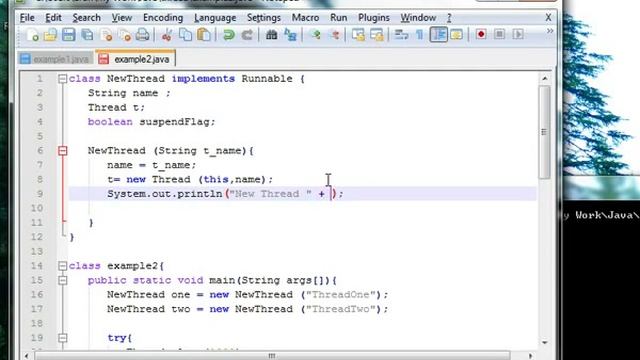This screenshot has height=360, width=640.
Task: Open the View menu
Action: click(122, 18)
